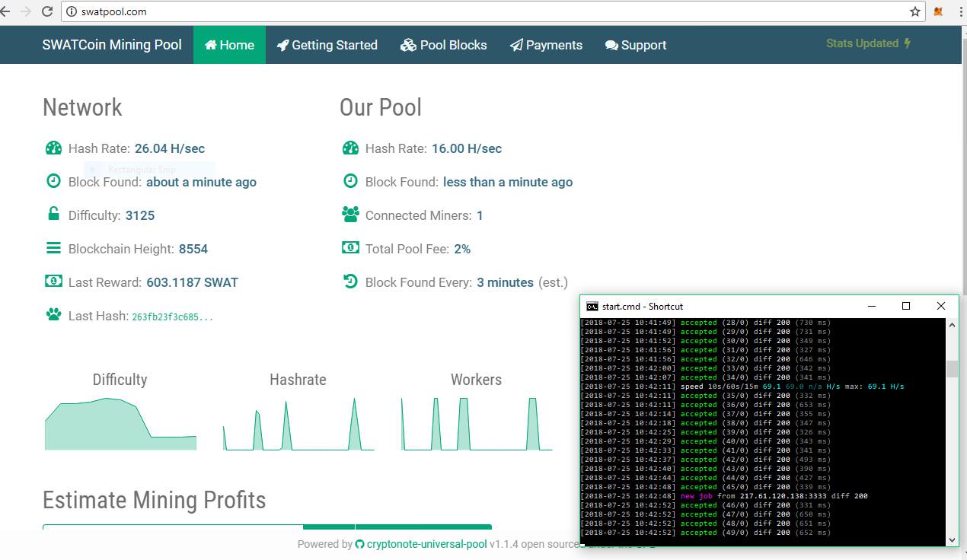Image resolution: width=967 pixels, height=560 pixels.
Task: Click the GitHub icon in the footer
Action: pos(359,544)
